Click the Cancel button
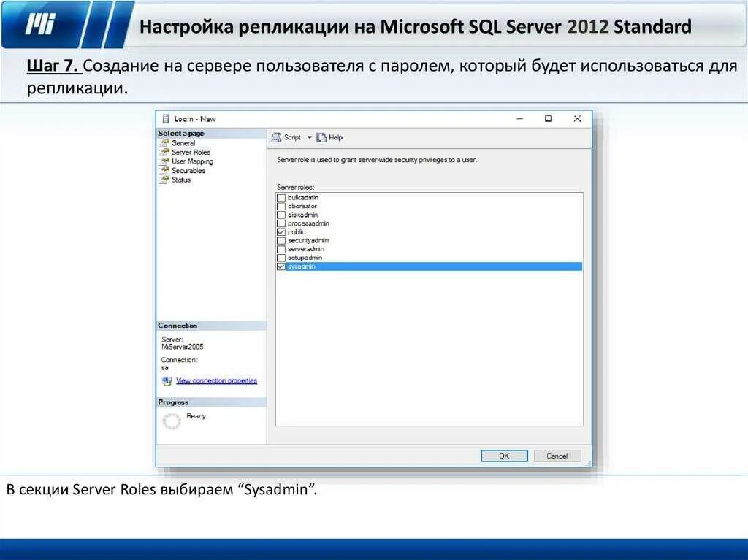This screenshot has width=748, height=560. pyautogui.click(x=557, y=456)
